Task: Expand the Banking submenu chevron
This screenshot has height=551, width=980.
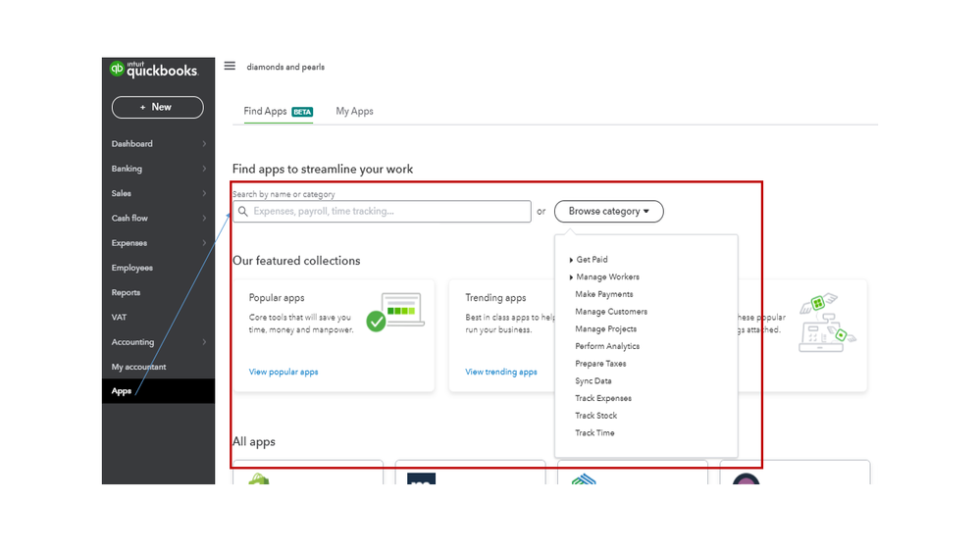Action: [204, 169]
